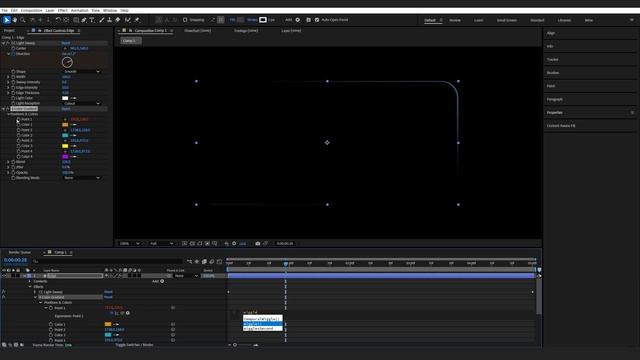The image size is (640, 360).
Task: Open the Composition menu
Action: tap(31, 10)
